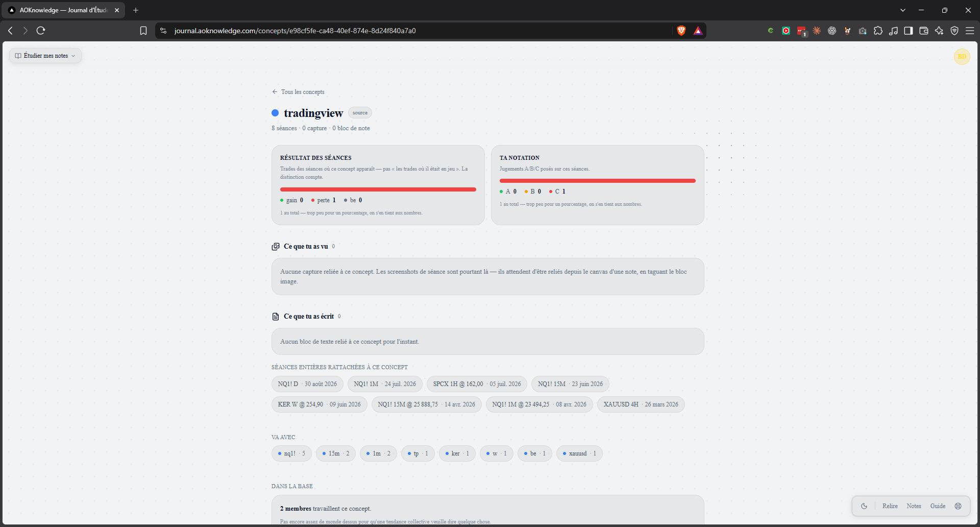Open session NQ1! 1M @ 23 494,25

click(x=539, y=404)
